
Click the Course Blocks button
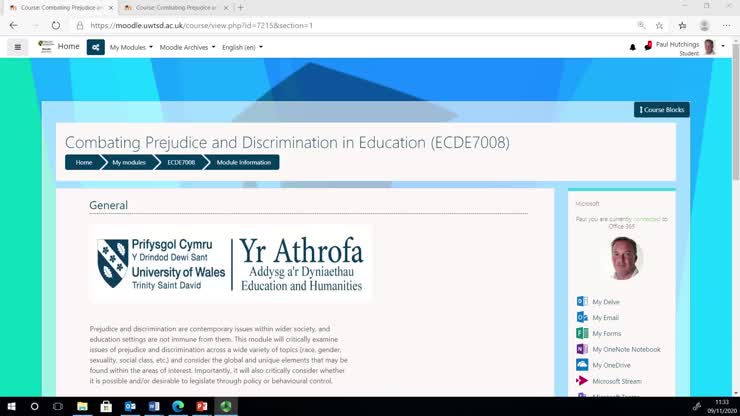tap(662, 110)
